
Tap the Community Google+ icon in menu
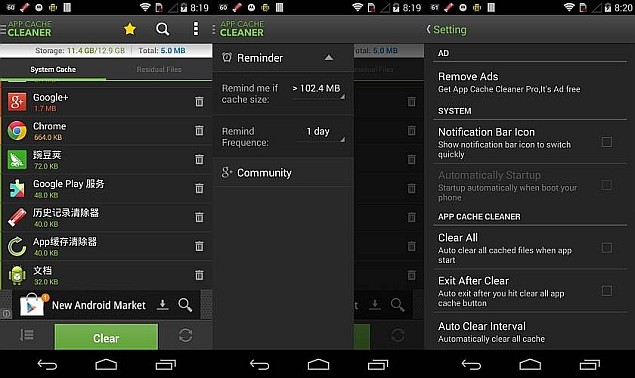(226, 173)
